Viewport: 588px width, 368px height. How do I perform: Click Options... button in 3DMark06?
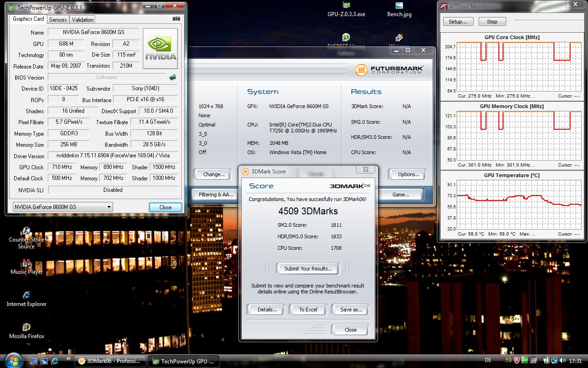coord(408,174)
